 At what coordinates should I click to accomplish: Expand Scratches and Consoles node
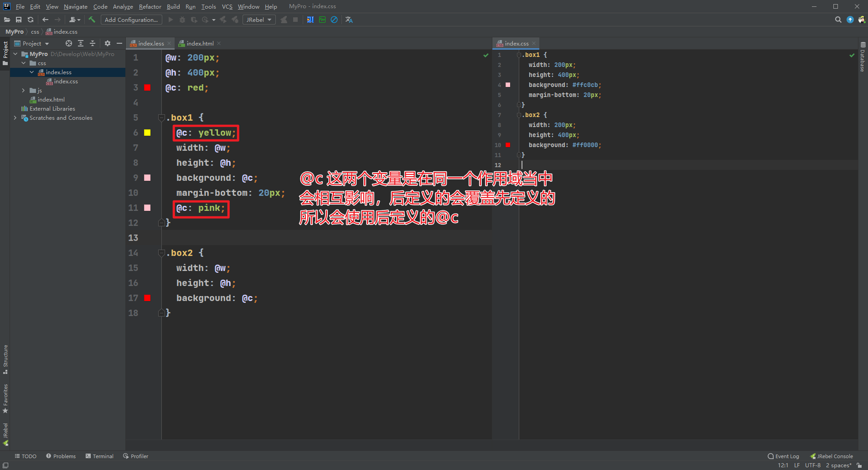[15, 117]
